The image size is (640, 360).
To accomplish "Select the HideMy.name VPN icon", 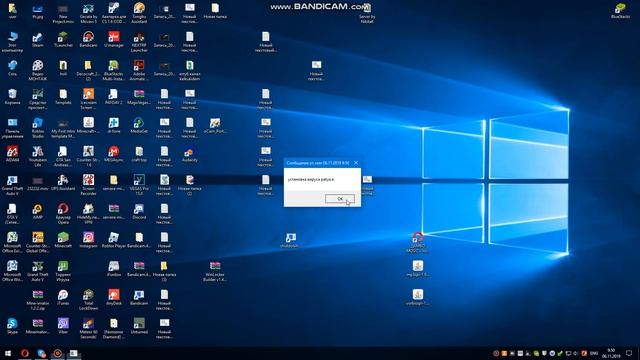I will tap(88, 214).
